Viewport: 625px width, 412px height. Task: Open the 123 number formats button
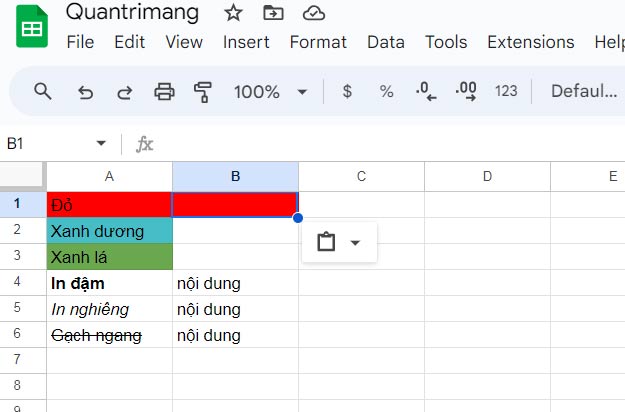tap(506, 92)
